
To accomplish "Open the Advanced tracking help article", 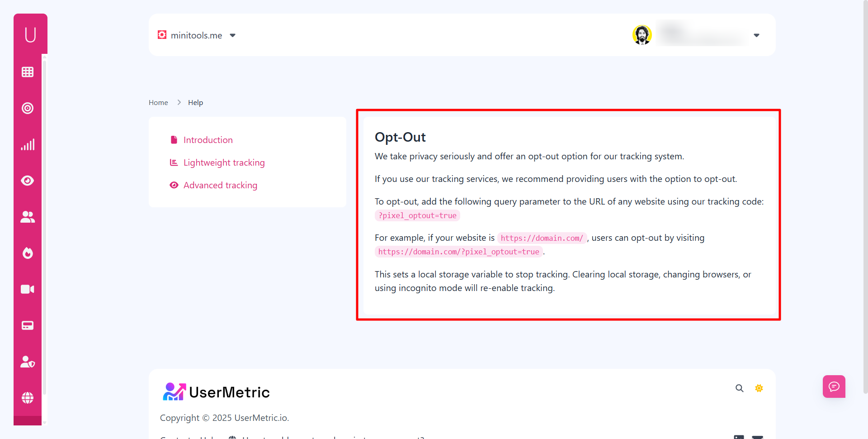I will tap(220, 185).
